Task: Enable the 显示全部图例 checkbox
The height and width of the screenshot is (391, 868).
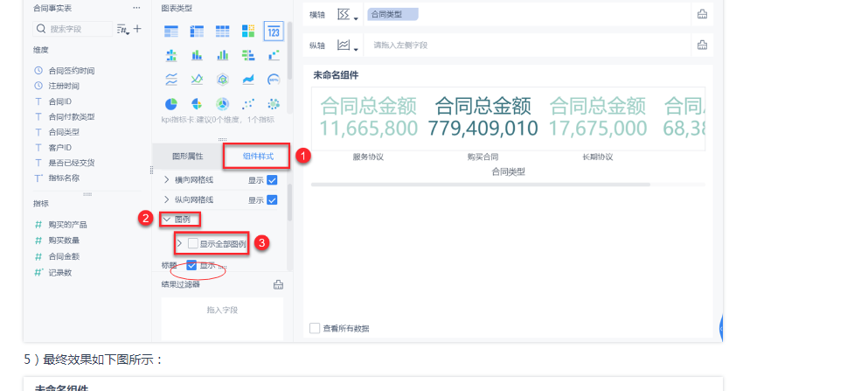Action: [x=193, y=243]
